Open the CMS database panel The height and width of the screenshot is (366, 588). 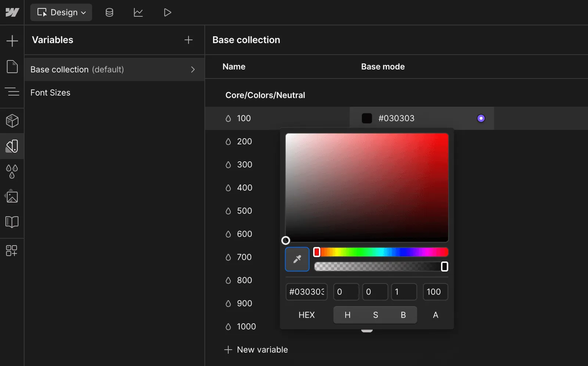(x=109, y=12)
